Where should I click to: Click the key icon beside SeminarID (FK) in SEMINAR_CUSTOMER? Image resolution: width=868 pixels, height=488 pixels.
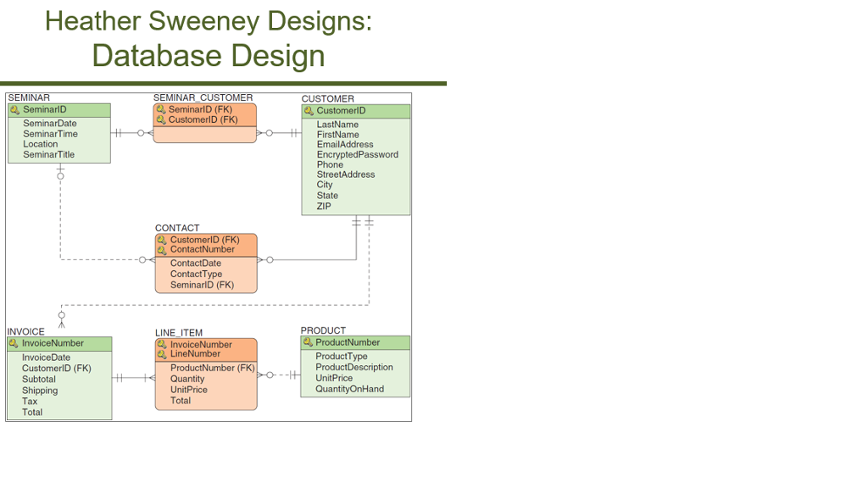(x=161, y=109)
